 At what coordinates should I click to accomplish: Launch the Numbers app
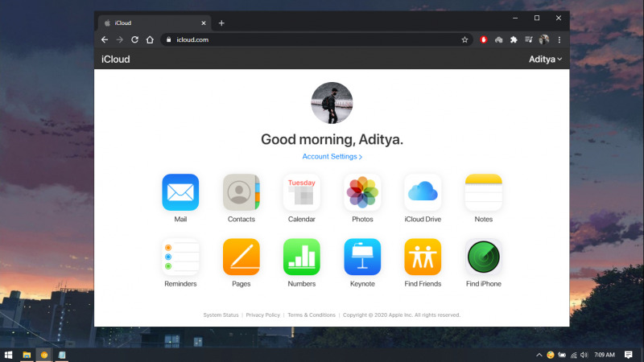301,257
